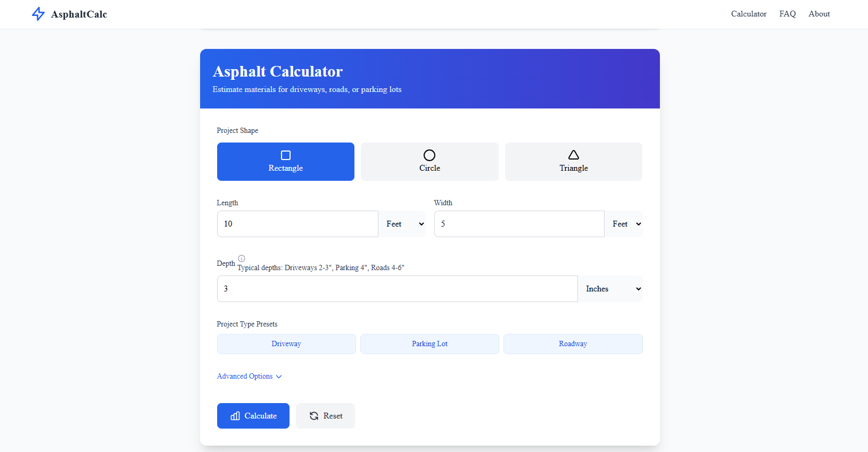868x452 pixels.
Task: Click the AsphaltCalc lightning bolt logo
Action: coord(38,14)
